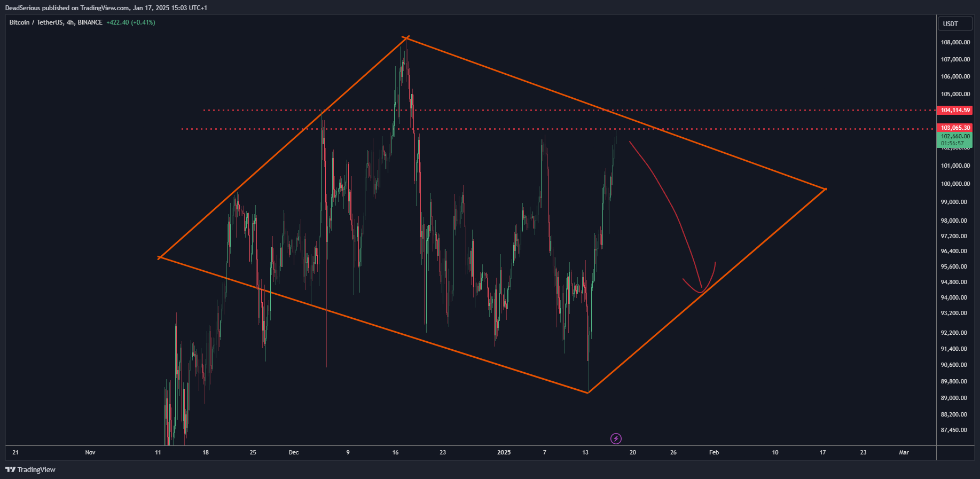Click the 21 date label on time axis

click(x=15, y=452)
